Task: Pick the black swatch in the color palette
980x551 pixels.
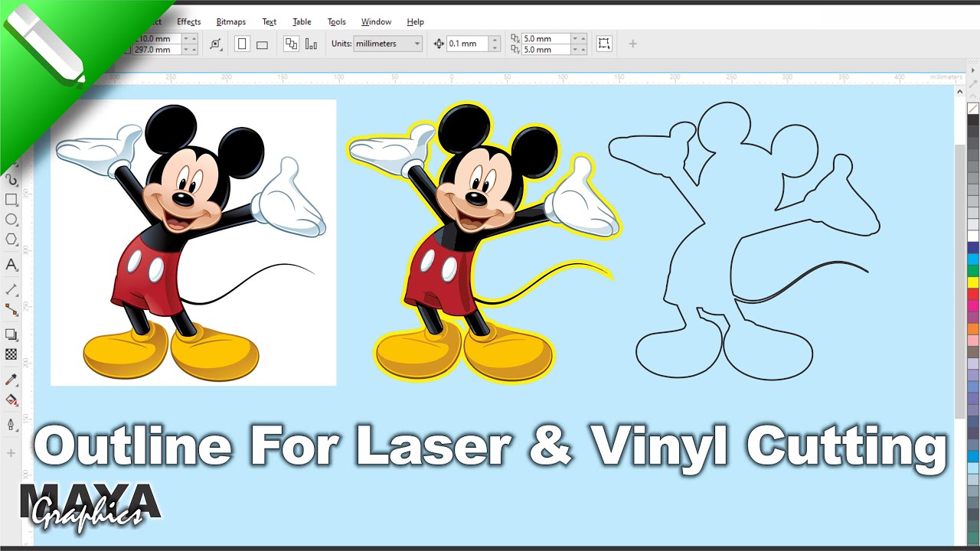Action: coord(973,120)
